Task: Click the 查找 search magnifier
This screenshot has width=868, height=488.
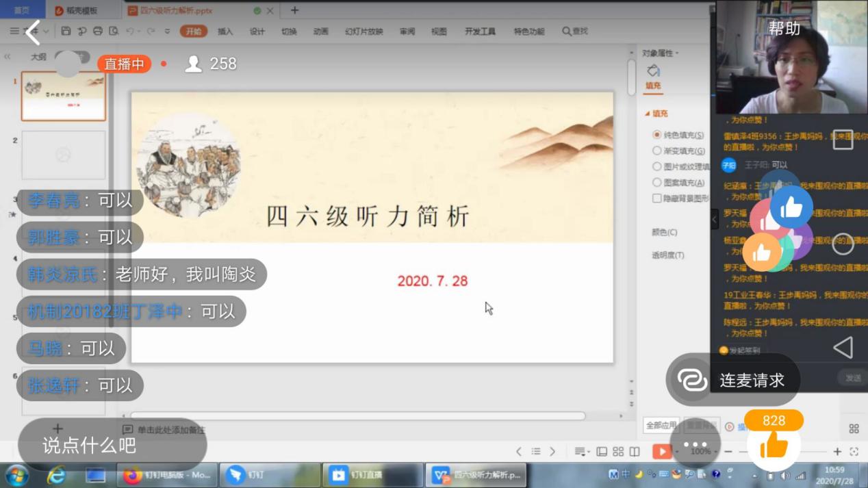Action: point(575,31)
